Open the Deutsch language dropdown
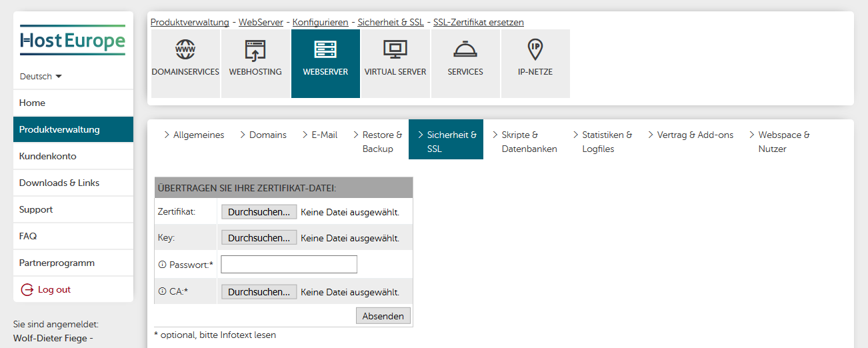 (41, 76)
